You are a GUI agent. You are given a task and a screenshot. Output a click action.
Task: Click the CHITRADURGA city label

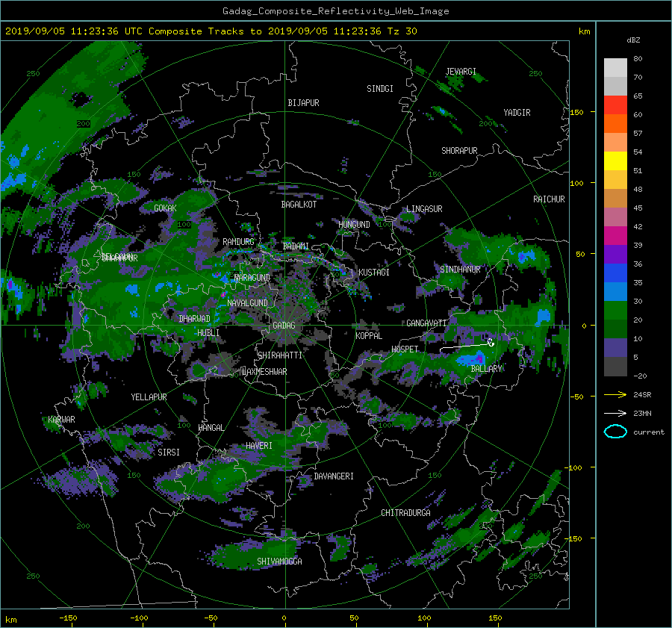coord(405,513)
